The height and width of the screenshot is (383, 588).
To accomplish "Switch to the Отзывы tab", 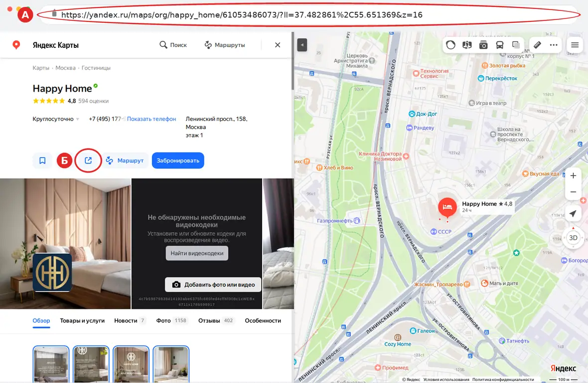I will (216, 321).
